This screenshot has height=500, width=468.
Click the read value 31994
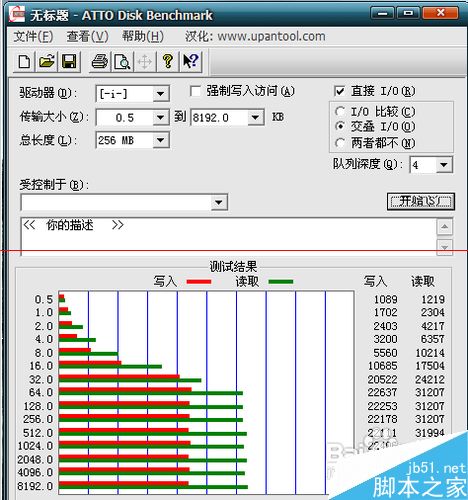tap(430, 433)
